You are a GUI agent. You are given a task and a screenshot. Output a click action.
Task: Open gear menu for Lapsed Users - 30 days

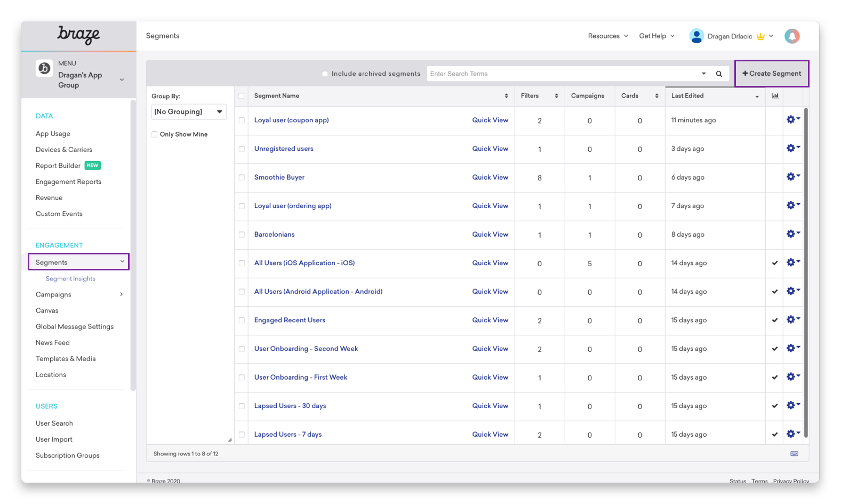tap(793, 405)
